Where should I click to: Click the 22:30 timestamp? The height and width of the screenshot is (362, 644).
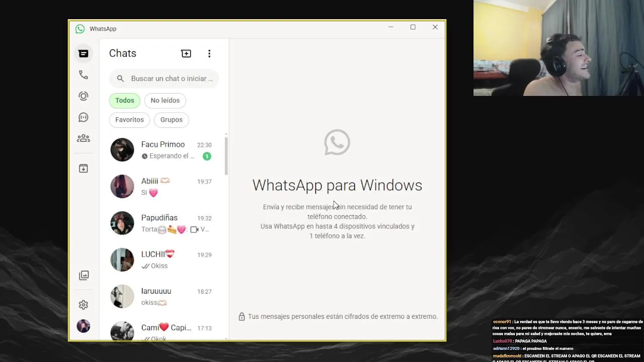click(x=204, y=145)
